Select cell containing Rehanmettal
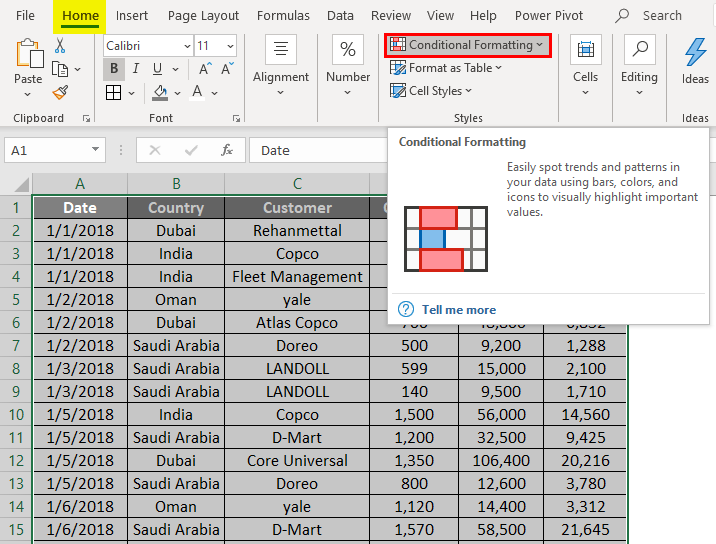 pos(297,231)
